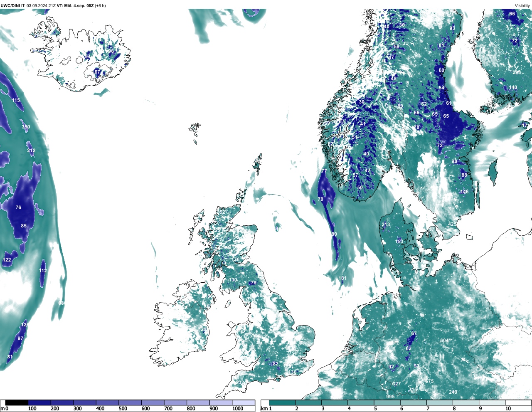Click the '146' value over Sweden
Viewport: 532px width, 412px height.
tap(464, 192)
